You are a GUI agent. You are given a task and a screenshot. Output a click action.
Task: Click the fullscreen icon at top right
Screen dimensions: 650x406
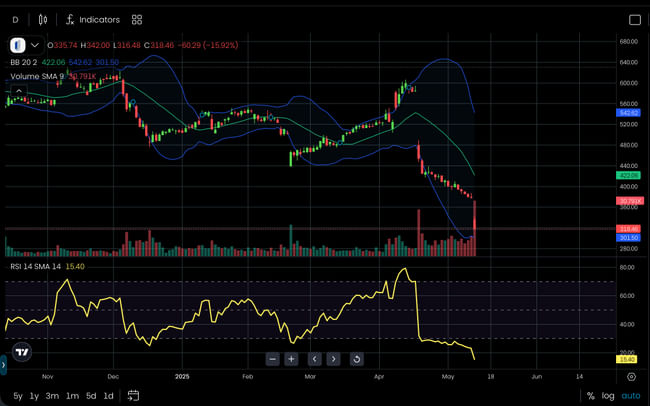(x=634, y=19)
